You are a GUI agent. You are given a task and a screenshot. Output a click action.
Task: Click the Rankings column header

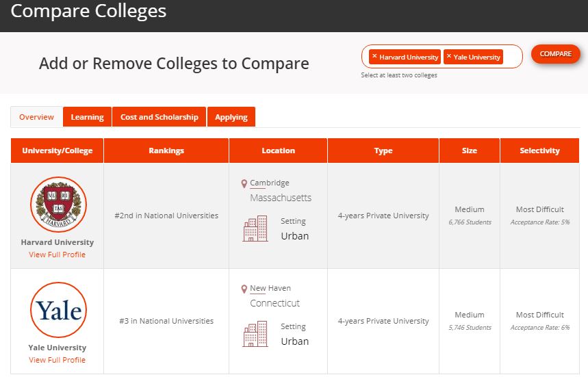coord(166,151)
